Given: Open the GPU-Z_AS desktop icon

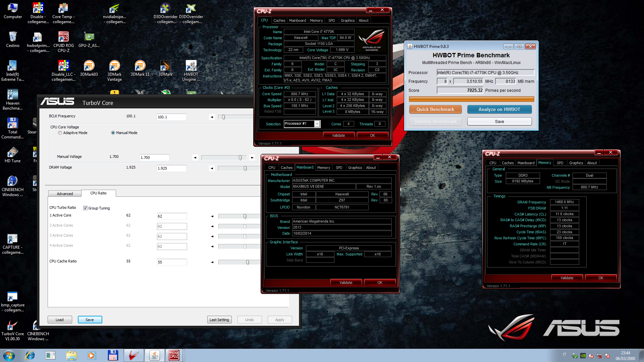Looking at the screenshot, I should point(89,40).
